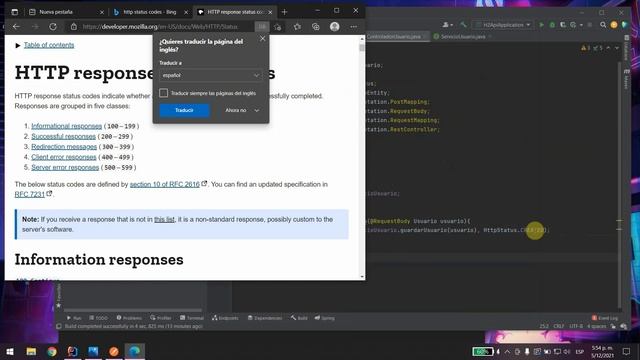Click the taskbar clock showing 5:54 p. m.

tap(602, 351)
